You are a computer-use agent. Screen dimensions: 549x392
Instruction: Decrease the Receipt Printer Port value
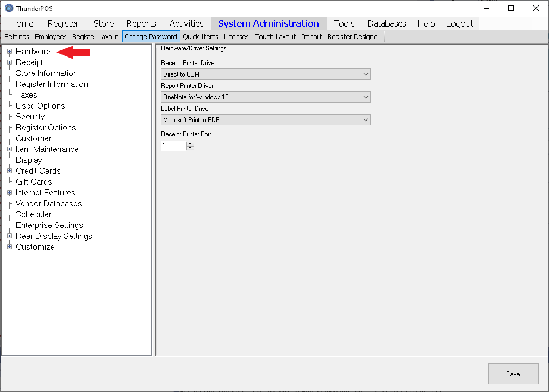190,148
